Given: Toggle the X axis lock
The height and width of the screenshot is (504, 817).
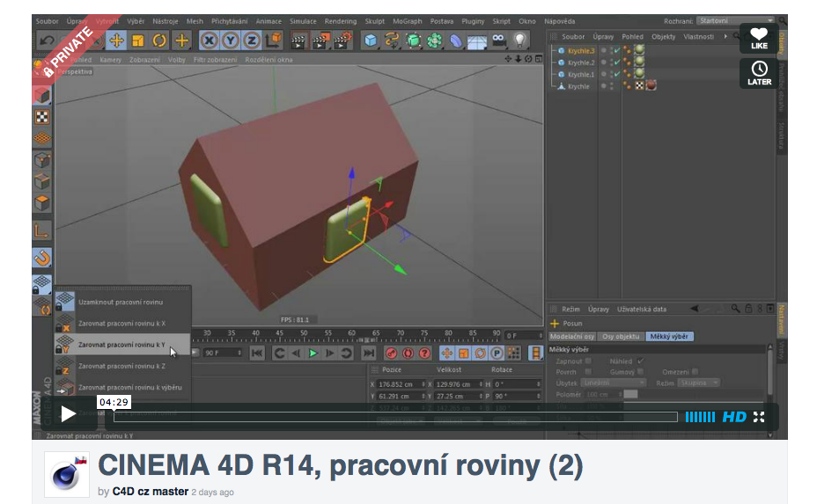Looking at the screenshot, I should click(209, 40).
